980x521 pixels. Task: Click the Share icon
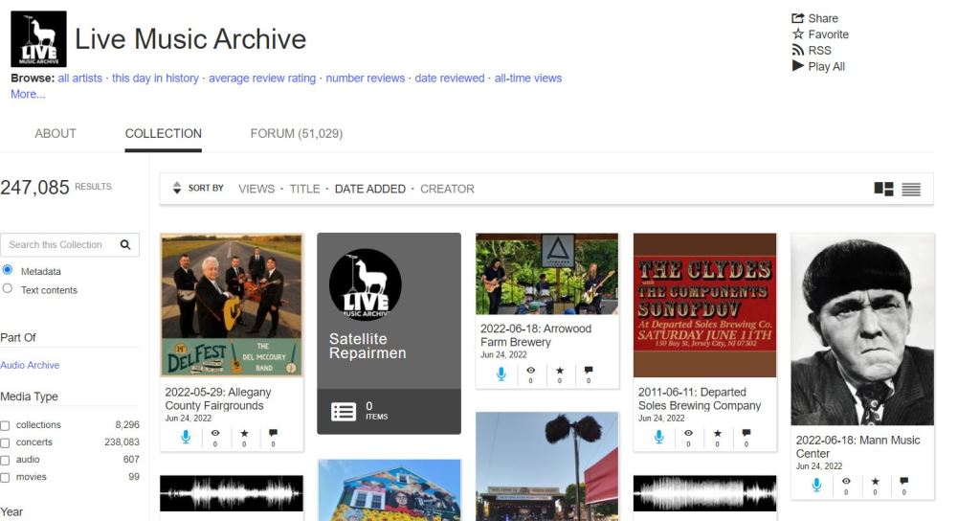click(798, 18)
